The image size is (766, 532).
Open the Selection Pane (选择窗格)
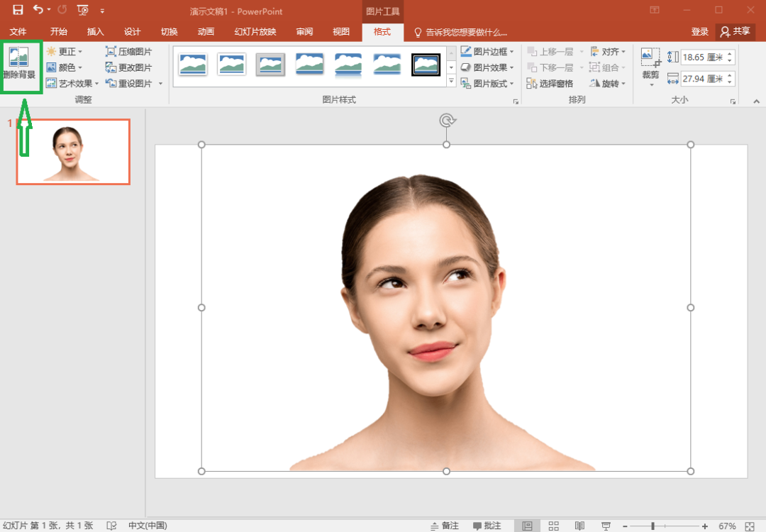pyautogui.click(x=550, y=84)
